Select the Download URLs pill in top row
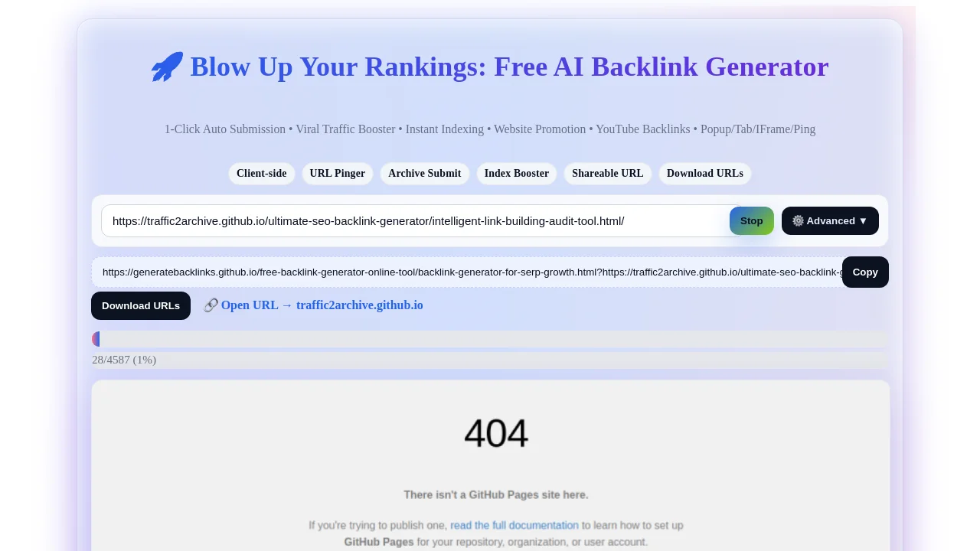This screenshot has width=980, height=551. [x=705, y=174]
